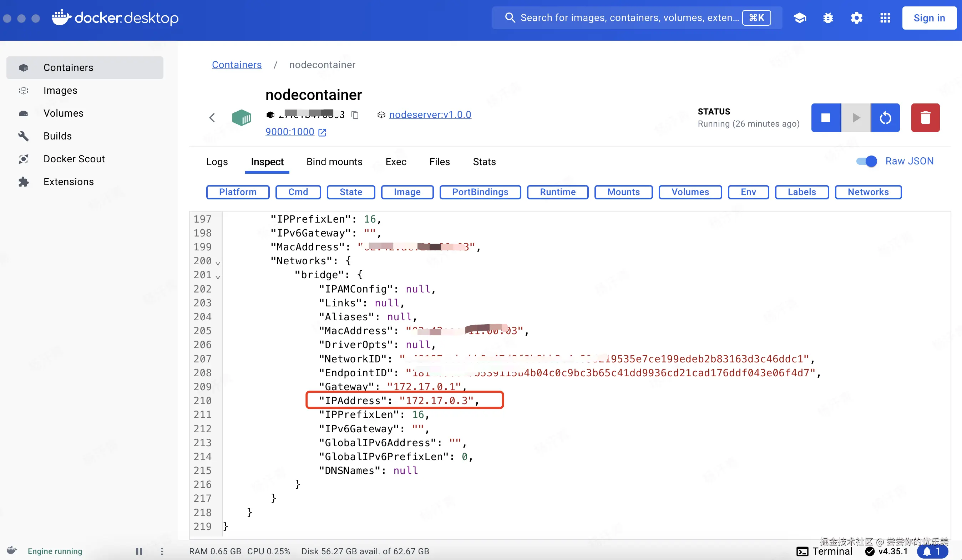Jump to the PortBindings section

[x=480, y=192]
